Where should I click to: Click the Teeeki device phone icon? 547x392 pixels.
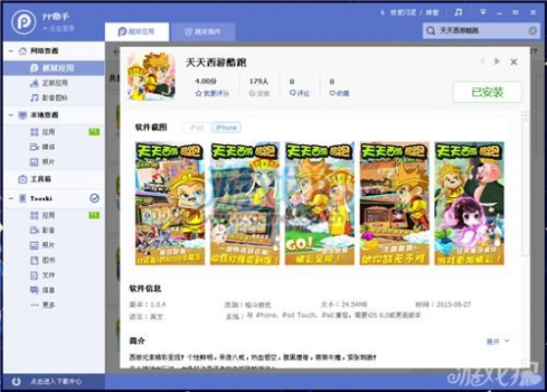tap(23, 198)
